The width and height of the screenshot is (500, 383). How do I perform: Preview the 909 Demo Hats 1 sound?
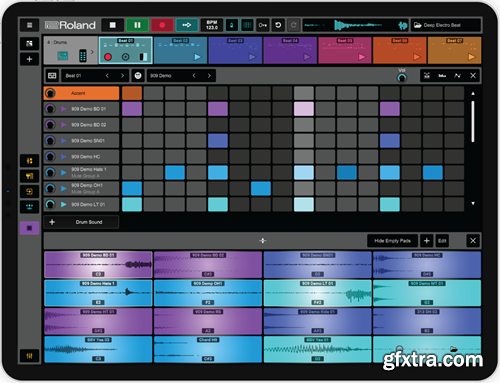[x=64, y=172]
